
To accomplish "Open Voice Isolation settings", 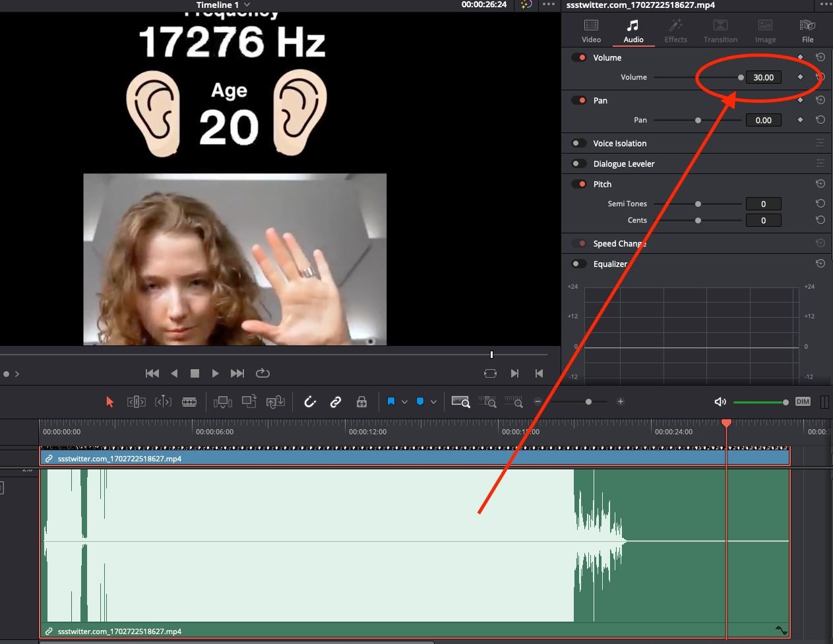I will coord(820,143).
